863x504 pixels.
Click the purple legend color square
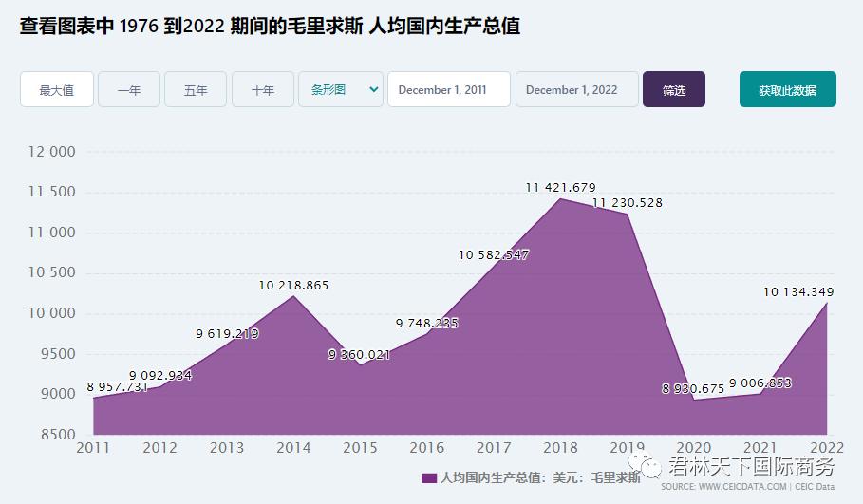tap(429, 477)
